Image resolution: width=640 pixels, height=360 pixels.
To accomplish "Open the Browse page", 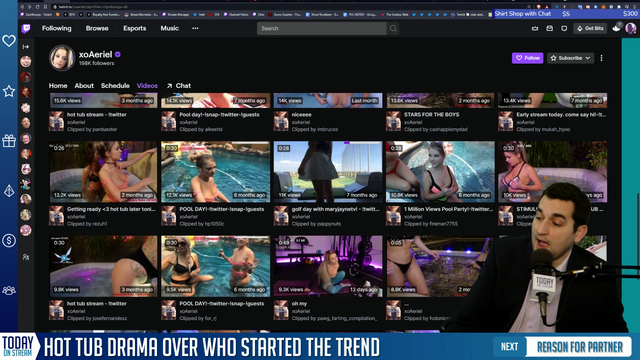I will click(97, 28).
